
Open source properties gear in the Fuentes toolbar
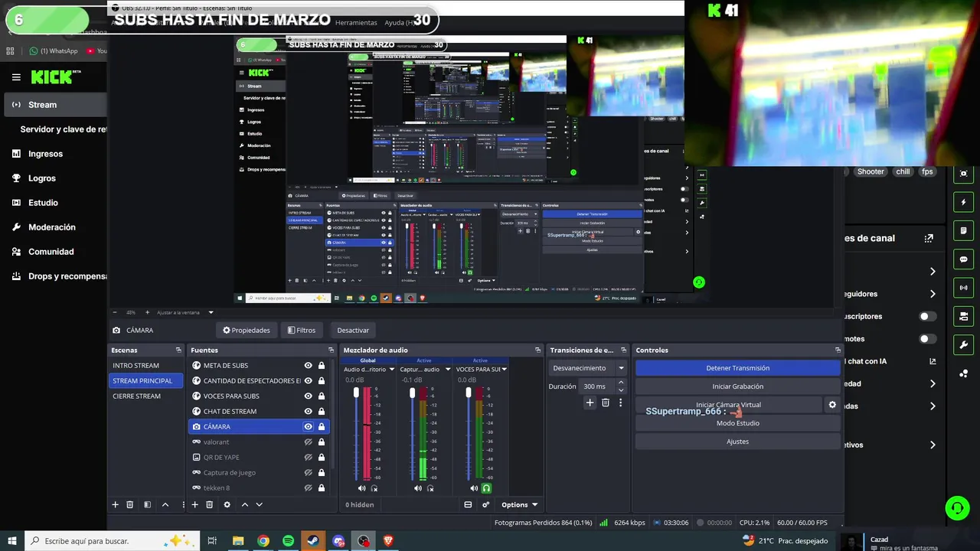[227, 504]
